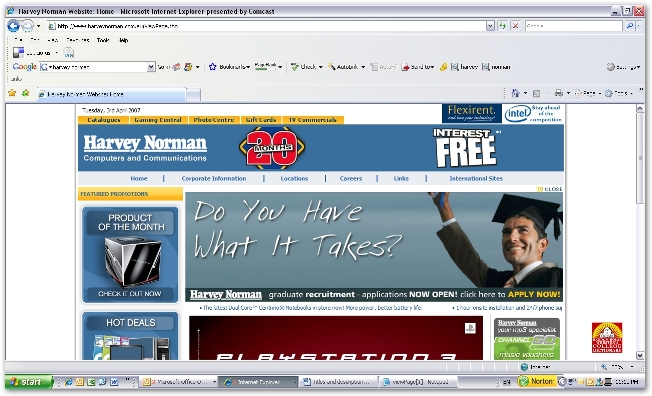Expand the Google Toolbar search dropdown
The width and height of the screenshot is (652, 396).
[151, 67]
